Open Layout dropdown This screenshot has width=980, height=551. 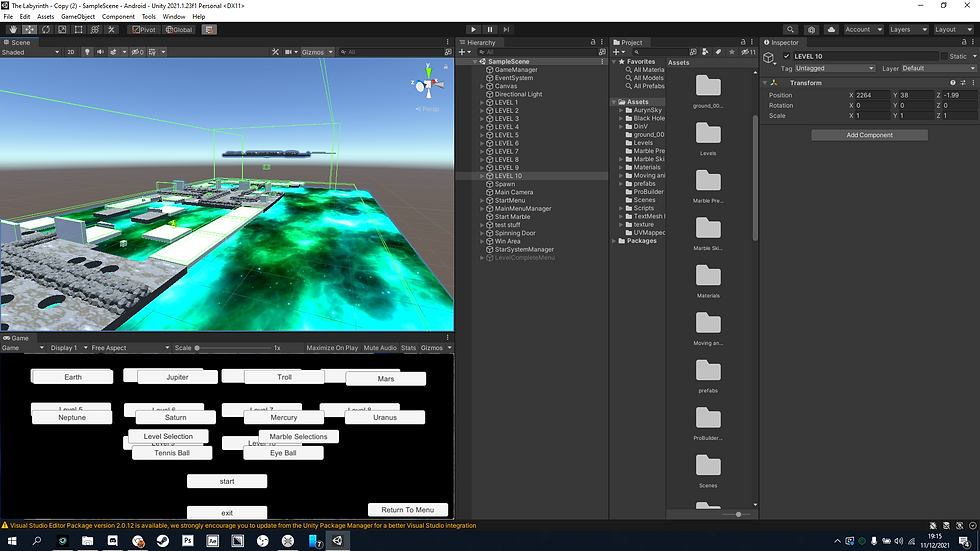coord(953,29)
